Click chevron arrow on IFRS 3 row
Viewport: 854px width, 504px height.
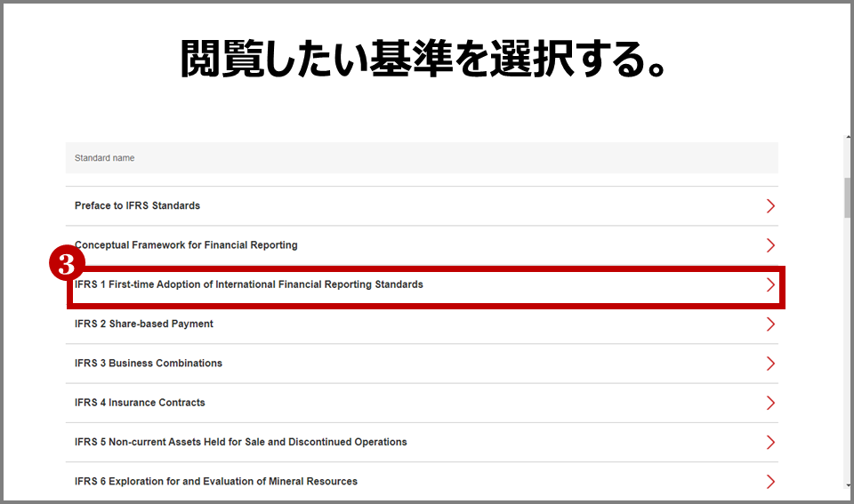point(770,363)
